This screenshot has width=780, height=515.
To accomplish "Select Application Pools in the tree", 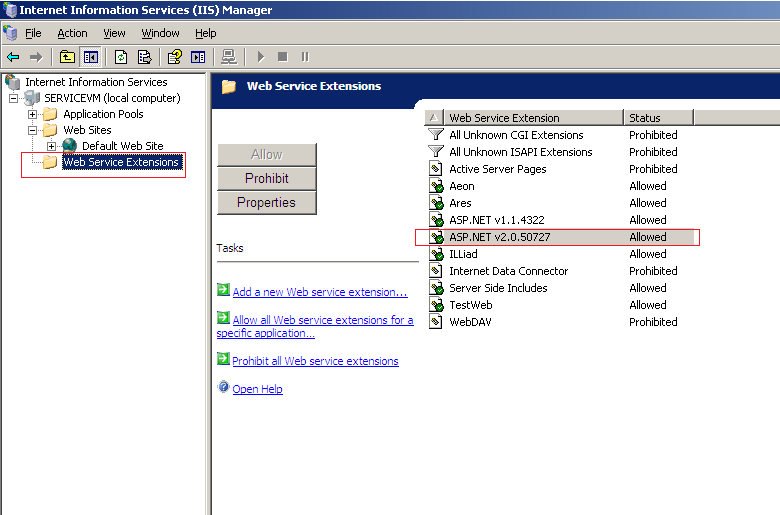I will (x=103, y=114).
